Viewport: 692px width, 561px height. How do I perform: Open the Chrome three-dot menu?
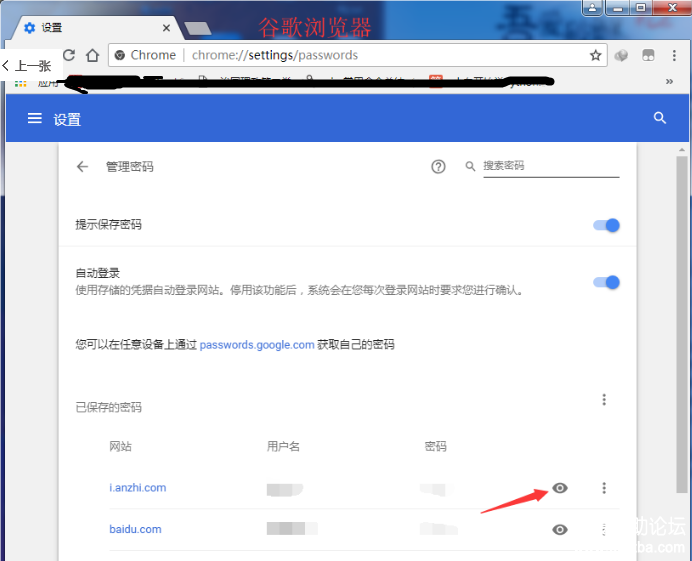tap(674, 55)
